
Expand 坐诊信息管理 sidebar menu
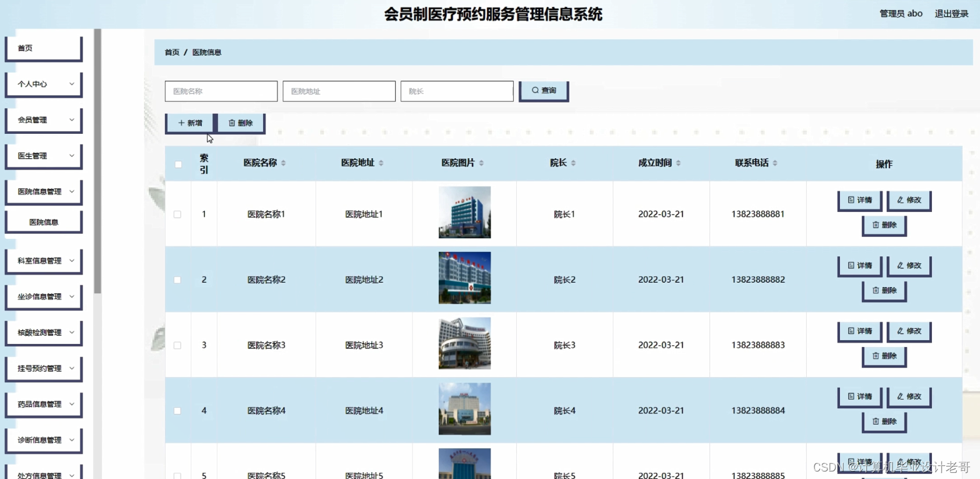tap(44, 296)
